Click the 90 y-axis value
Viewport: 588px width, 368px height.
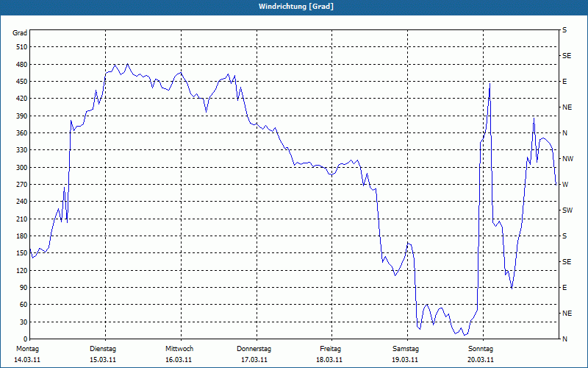pyautogui.click(x=24, y=288)
